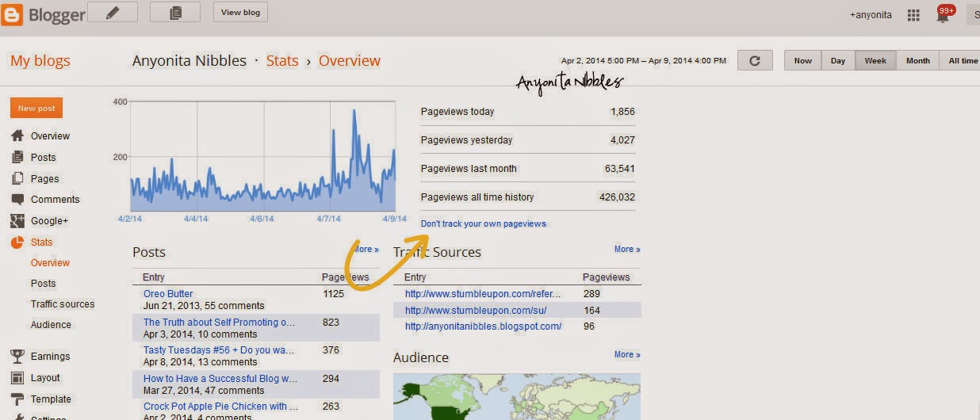The height and width of the screenshot is (420, 980).
Task: Open Google+ in sidebar menu
Action: [x=49, y=221]
